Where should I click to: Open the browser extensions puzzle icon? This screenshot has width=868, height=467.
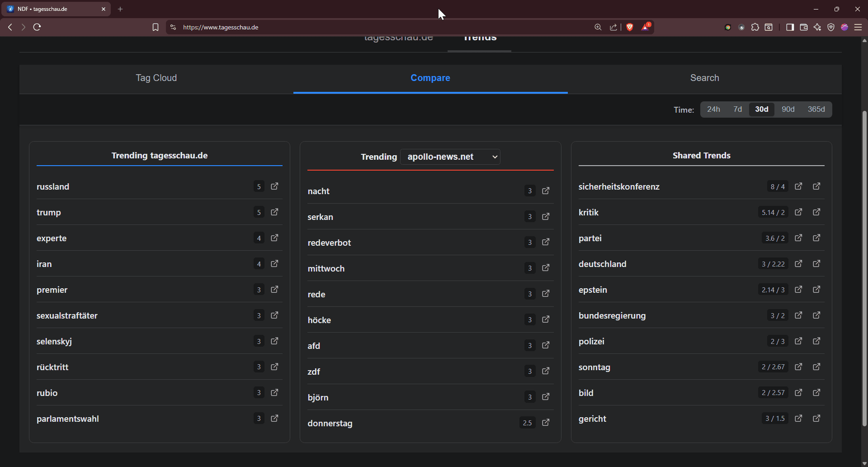[x=755, y=27]
